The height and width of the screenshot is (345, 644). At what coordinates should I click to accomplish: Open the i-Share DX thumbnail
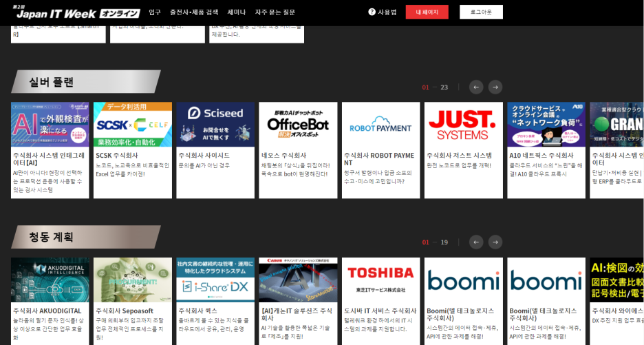(215, 280)
